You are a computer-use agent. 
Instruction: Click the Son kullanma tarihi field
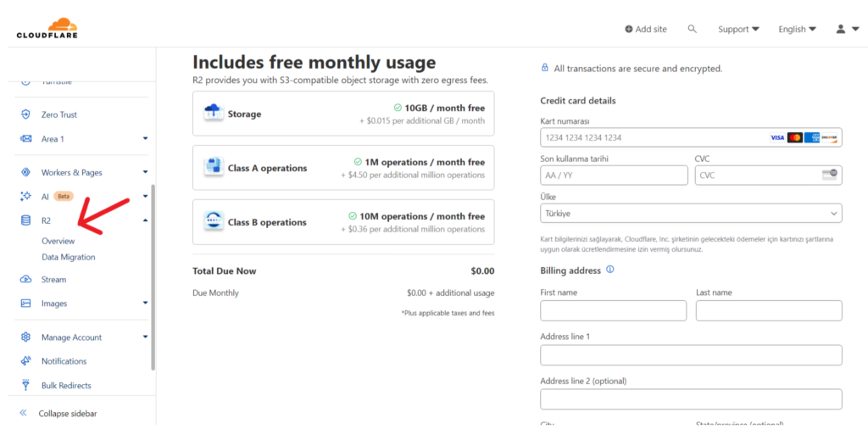click(x=614, y=175)
